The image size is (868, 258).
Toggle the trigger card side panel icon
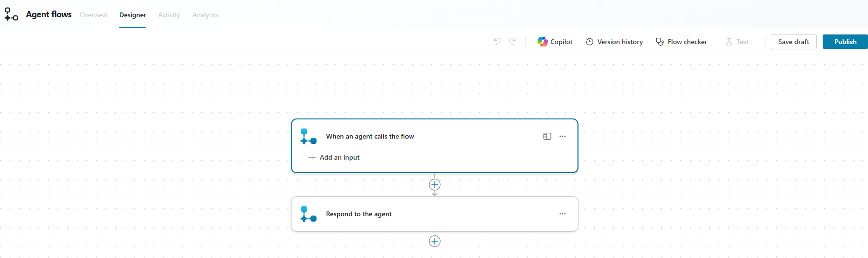(547, 136)
